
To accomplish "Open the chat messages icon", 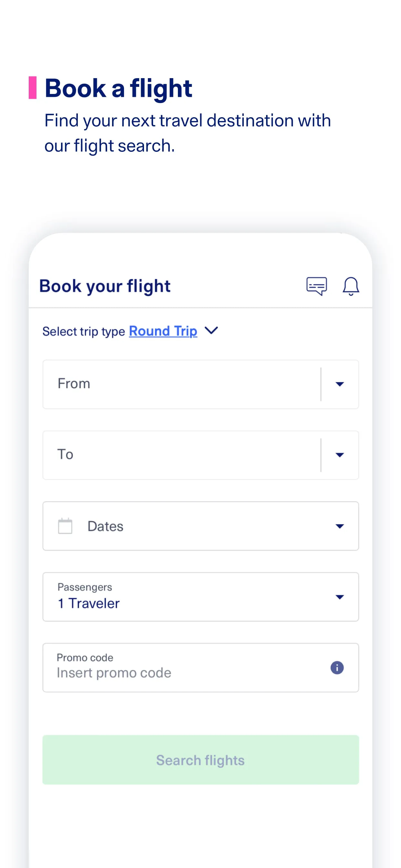I will click(317, 286).
